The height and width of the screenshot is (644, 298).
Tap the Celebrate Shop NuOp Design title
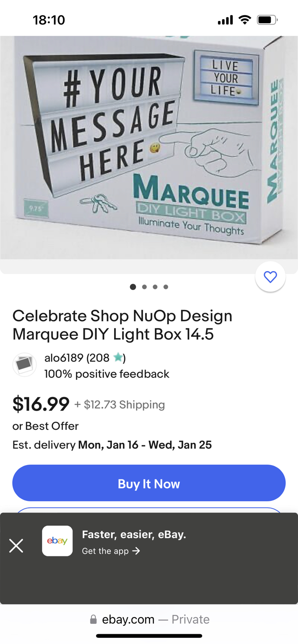click(122, 325)
